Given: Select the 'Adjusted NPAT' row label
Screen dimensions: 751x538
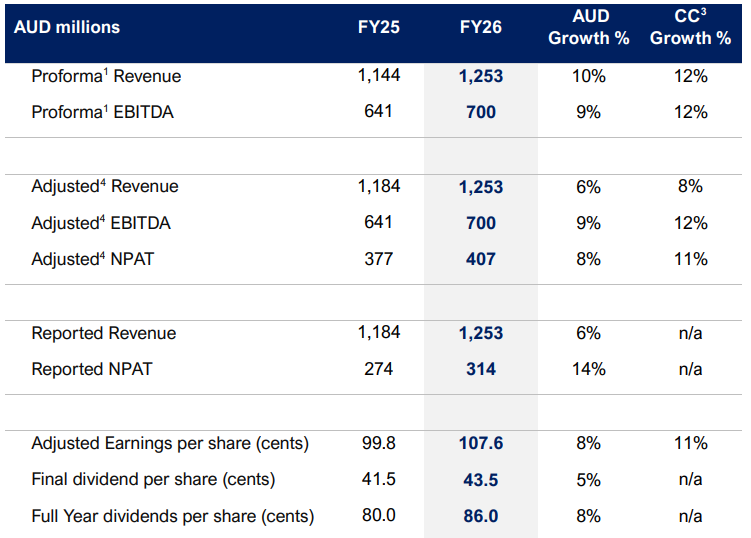Looking at the screenshot, I should [x=92, y=259].
